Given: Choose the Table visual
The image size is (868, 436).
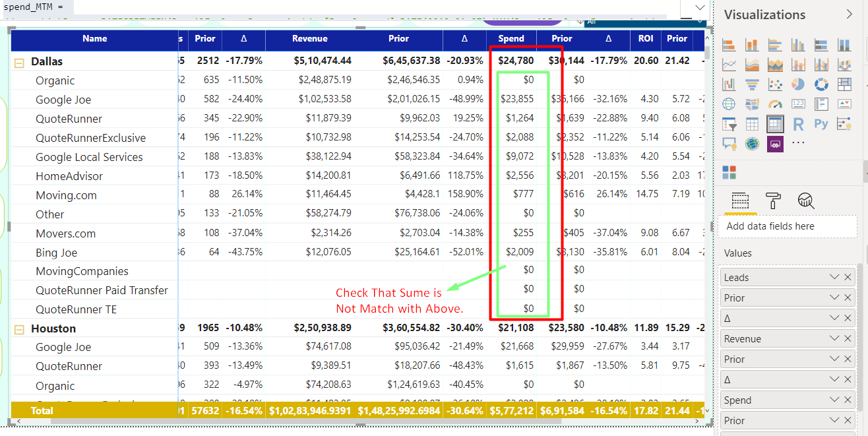Looking at the screenshot, I should click(752, 124).
